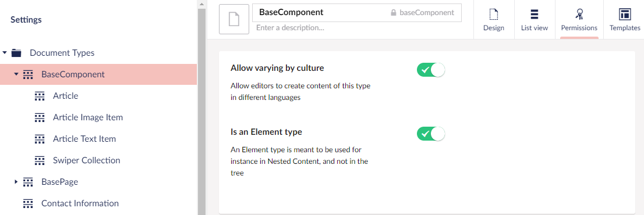
Task: Select Swiper Collection in the tree
Action: (87, 160)
